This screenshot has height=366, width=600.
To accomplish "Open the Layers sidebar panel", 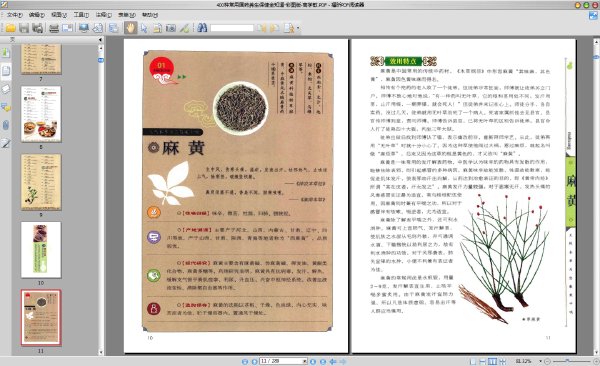I will (x=6, y=89).
